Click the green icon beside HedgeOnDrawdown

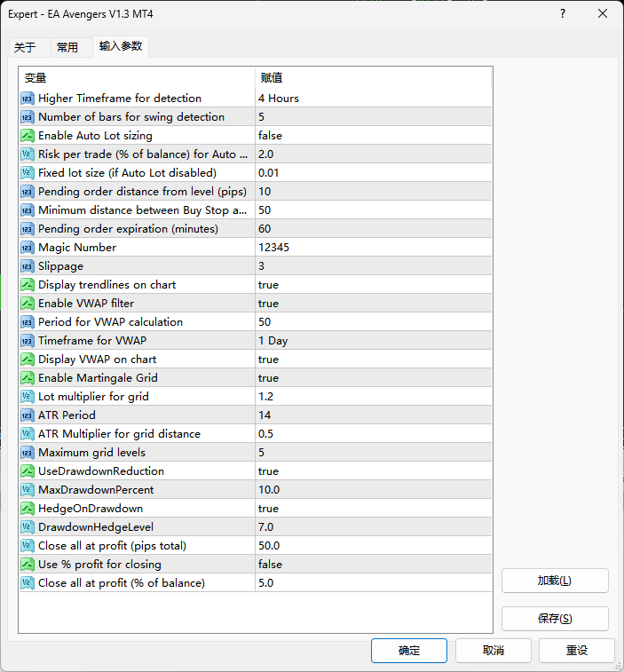point(27,509)
